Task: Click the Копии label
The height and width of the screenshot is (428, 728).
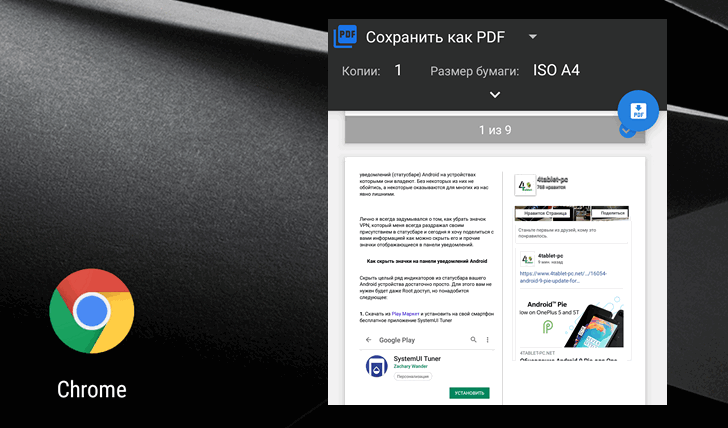Action: [x=361, y=71]
